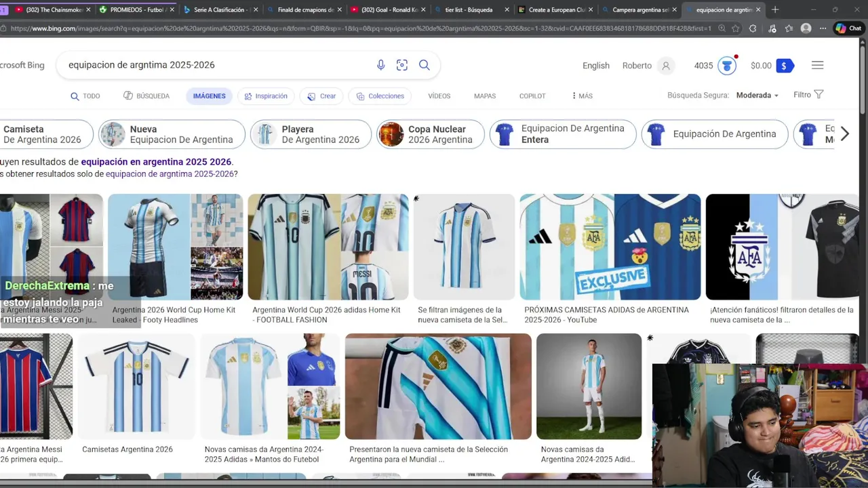This screenshot has height=488, width=868.
Task: Open the Colecciones category
Action: pyautogui.click(x=380, y=96)
